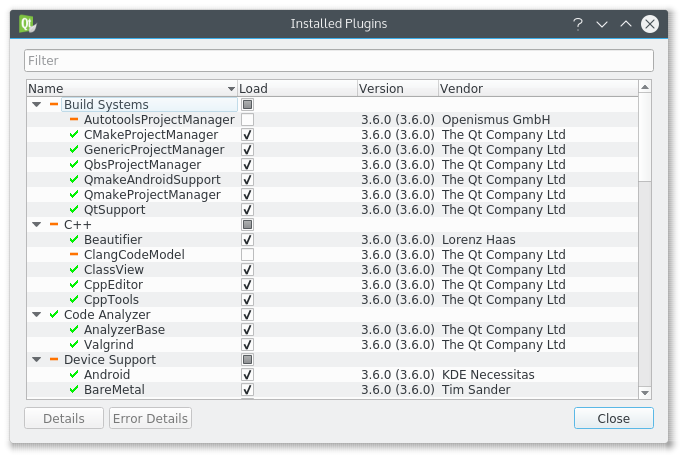
Task: Sort by the Name column header
Action: click(x=132, y=89)
